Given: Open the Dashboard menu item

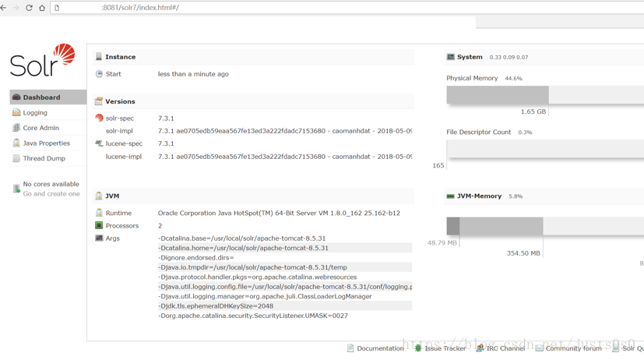Looking at the screenshot, I should tap(48, 97).
